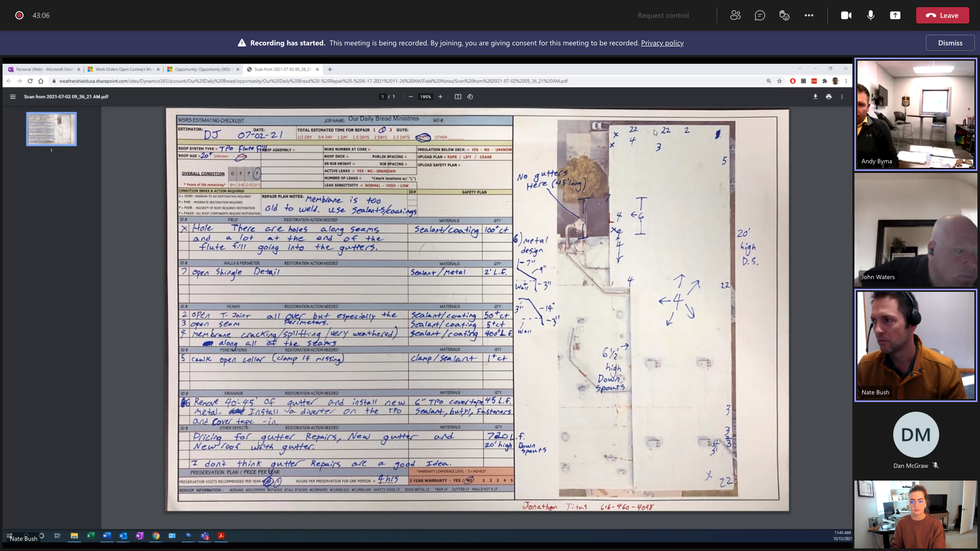Open the meeting chat icon

tap(759, 15)
